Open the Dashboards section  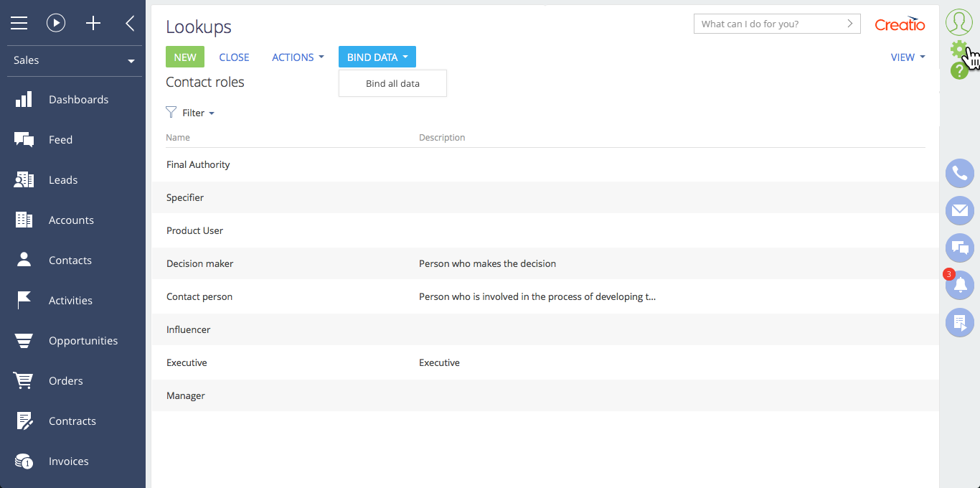[78, 99]
